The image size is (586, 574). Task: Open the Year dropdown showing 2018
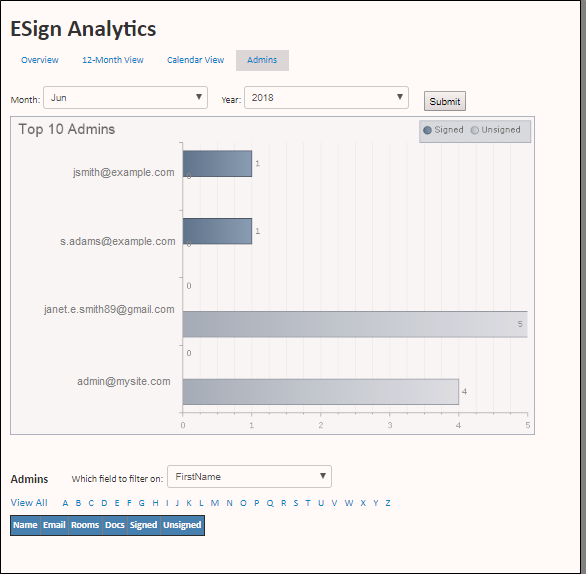(326, 98)
